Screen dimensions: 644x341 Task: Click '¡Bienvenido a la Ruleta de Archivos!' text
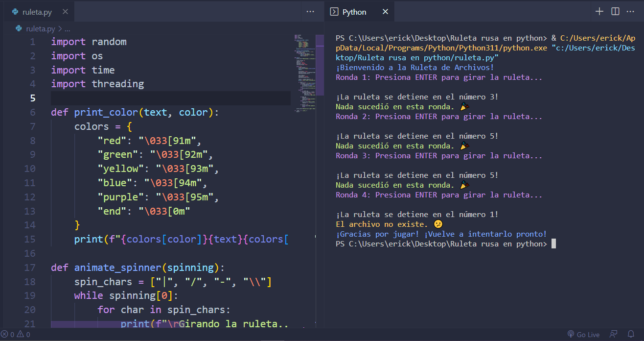pos(415,67)
